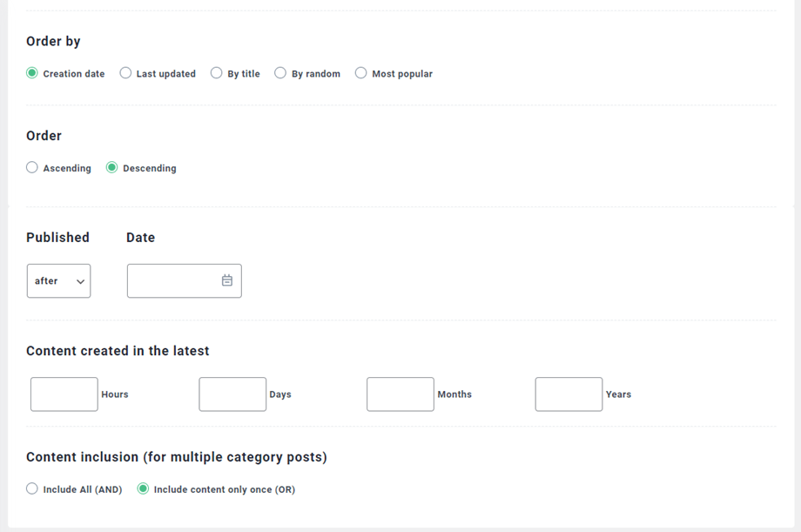Select Include content only once (OR)
Image resolution: width=801 pixels, height=532 pixels.
pos(143,488)
